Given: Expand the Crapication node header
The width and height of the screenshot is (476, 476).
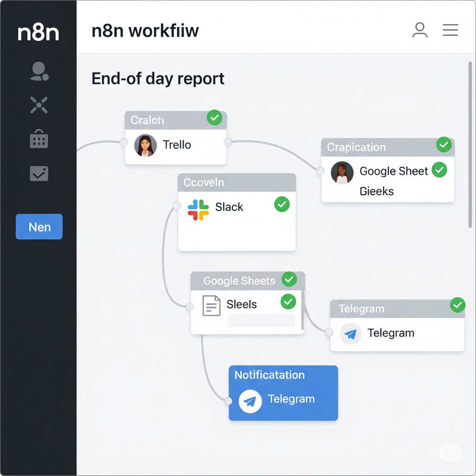Looking at the screenshot, I should (356, 147).
